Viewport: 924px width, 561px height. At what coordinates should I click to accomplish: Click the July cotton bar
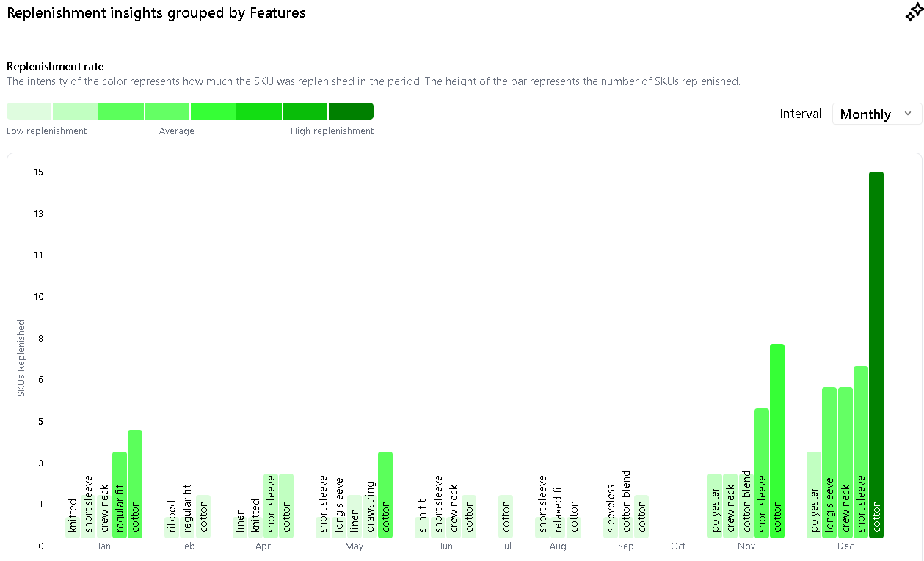coord(506,516)
